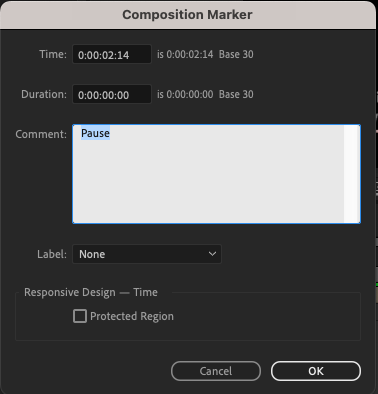Click the 'Duration:' field label
The width and height of the screenshot is (378, 394).
(44, 94)
